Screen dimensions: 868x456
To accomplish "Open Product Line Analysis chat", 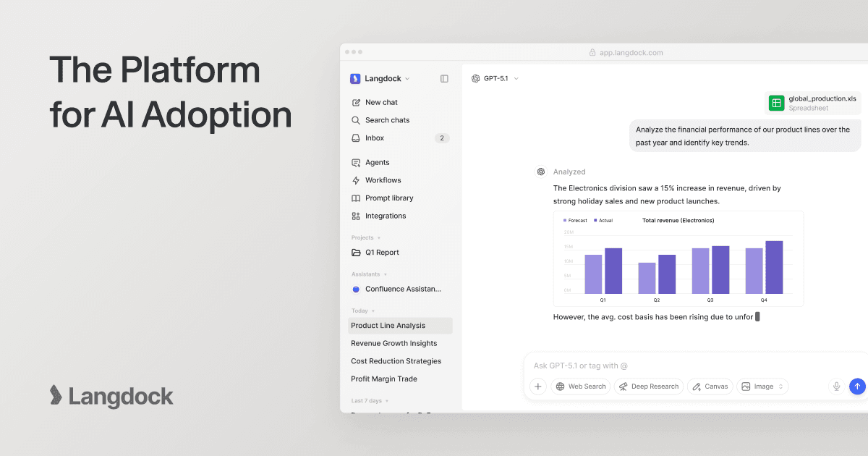I will pos(400,326).
